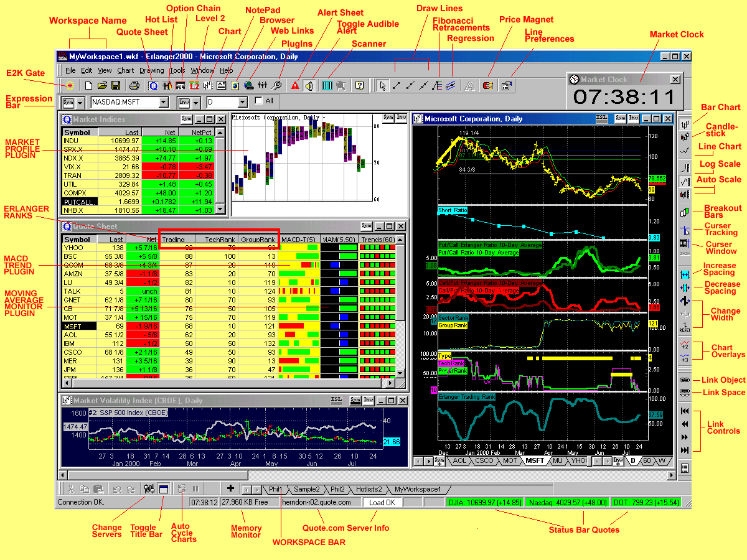
Task: Open the Alert Sheet
Action: 295,85
